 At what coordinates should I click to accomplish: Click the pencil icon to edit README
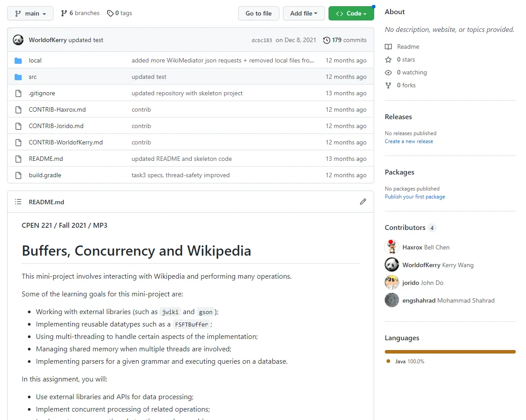363,202
